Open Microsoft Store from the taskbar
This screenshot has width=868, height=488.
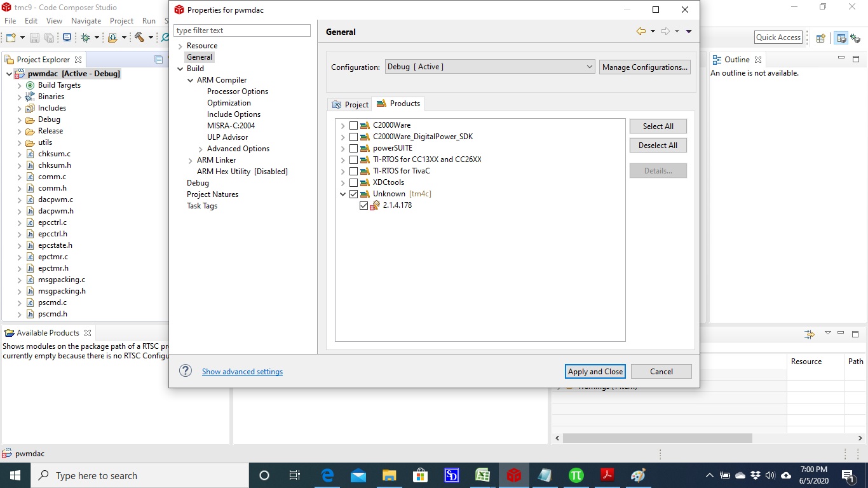(421, 475)
